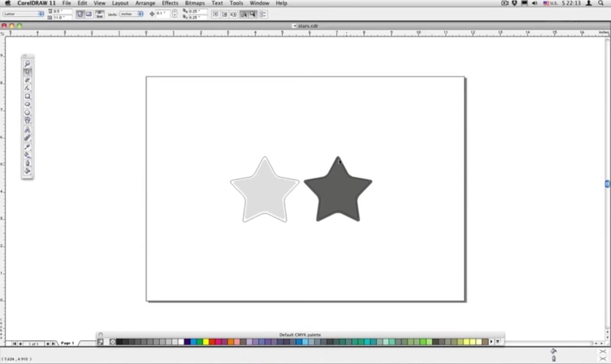Image resolution: width=611 pixels, height=364 pixels.
Task: Select the Rectangle tool in the toolbox
Action: tap(27, 97)
